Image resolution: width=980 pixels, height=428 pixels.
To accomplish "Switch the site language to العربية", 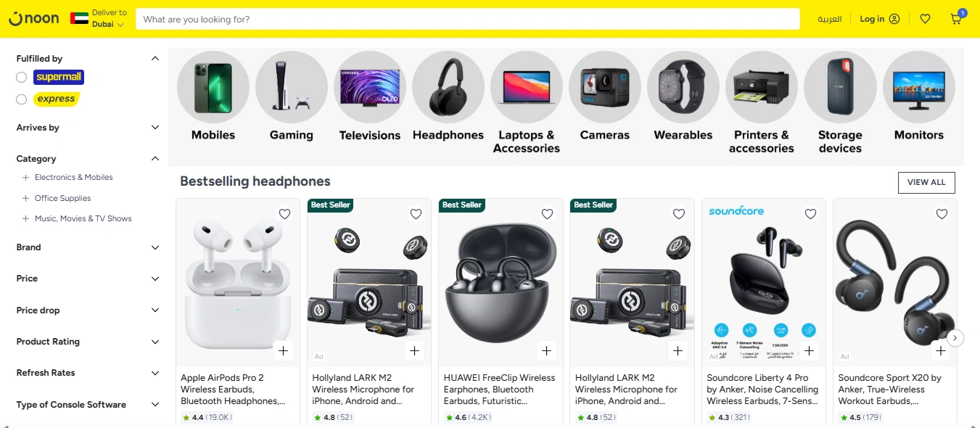I will pyautogui.click(x=829, y=19).
